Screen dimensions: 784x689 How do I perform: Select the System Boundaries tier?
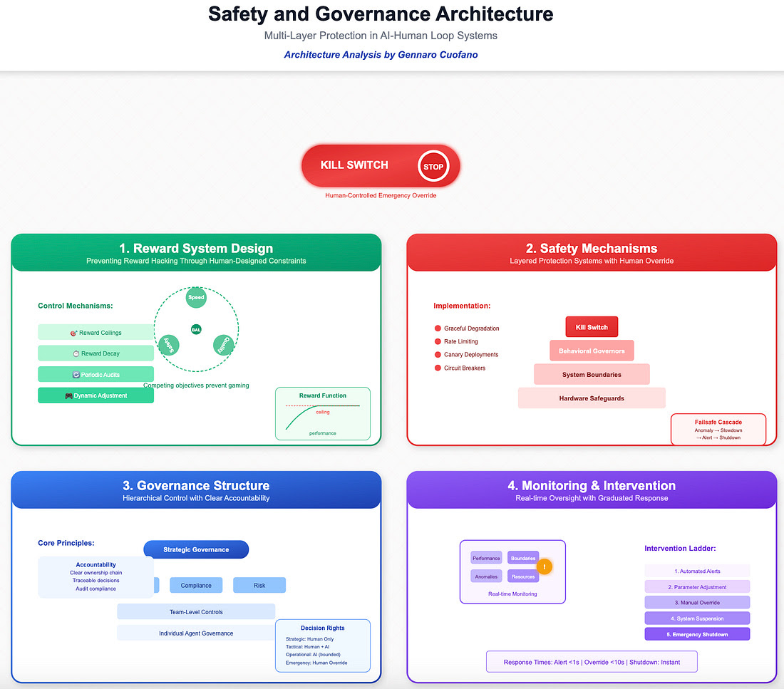tap(592, 375)
